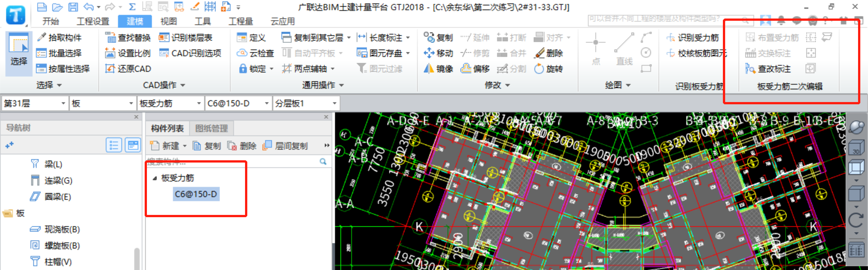This screenshot has height=270, width=868.
Task: Switch to the 图纸管理 panel tab
Action: point(212,128)
